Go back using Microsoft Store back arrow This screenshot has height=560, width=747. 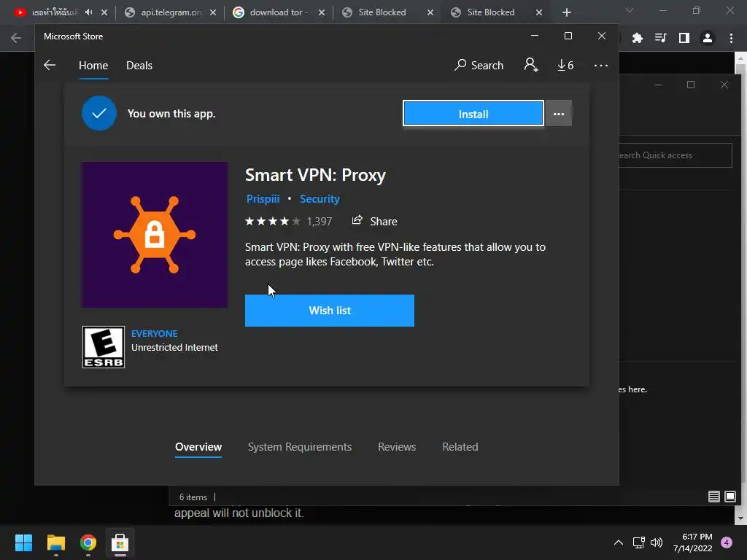pyautogui.click(x=50, y=65)
